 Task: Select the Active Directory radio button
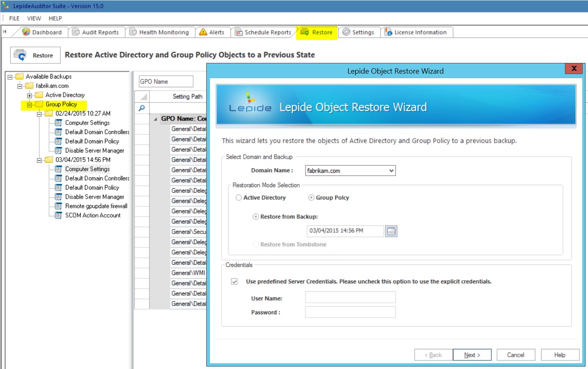239,198
